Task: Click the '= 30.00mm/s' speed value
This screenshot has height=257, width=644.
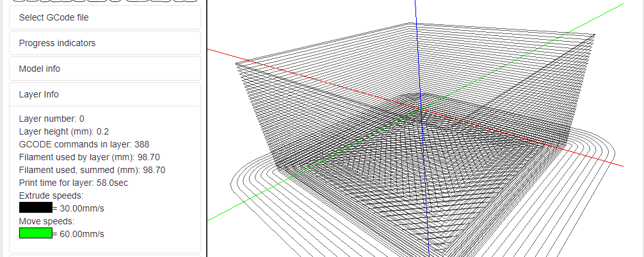Action: click(79, 208)
